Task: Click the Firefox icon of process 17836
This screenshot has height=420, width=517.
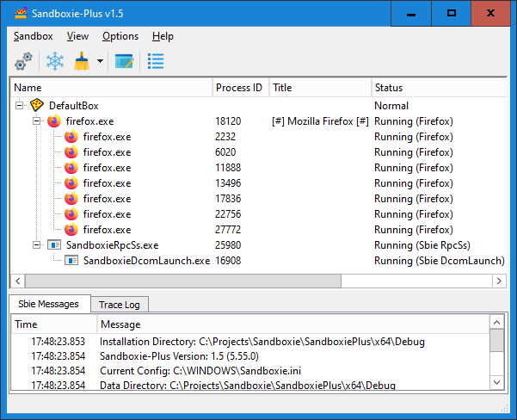Action: click(71, 199)
